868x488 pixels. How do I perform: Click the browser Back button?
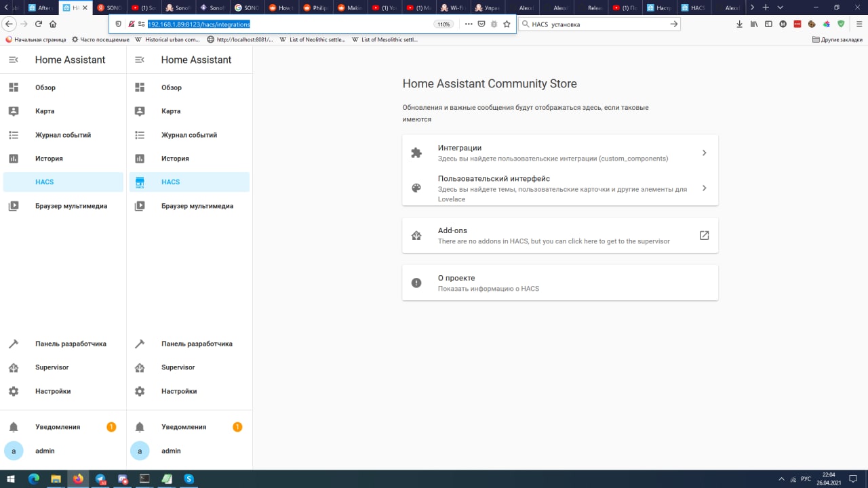pos(9,24)
